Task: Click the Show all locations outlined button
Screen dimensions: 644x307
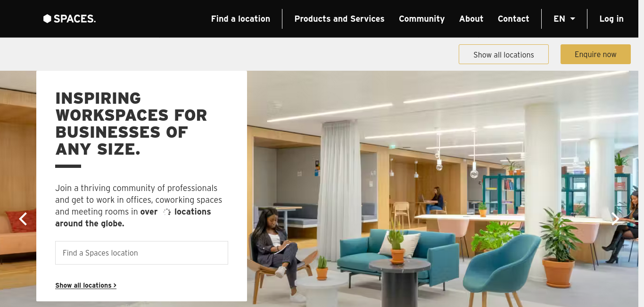Action: pos(504,54)
